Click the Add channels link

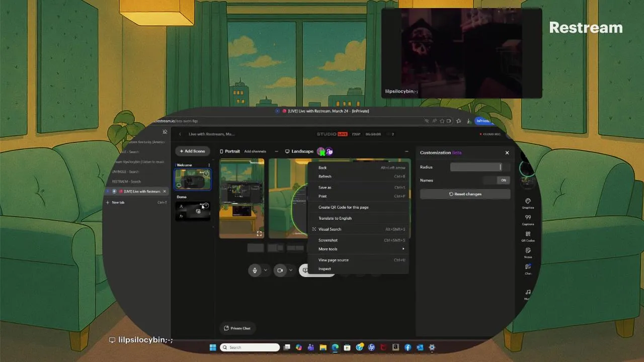255,151
